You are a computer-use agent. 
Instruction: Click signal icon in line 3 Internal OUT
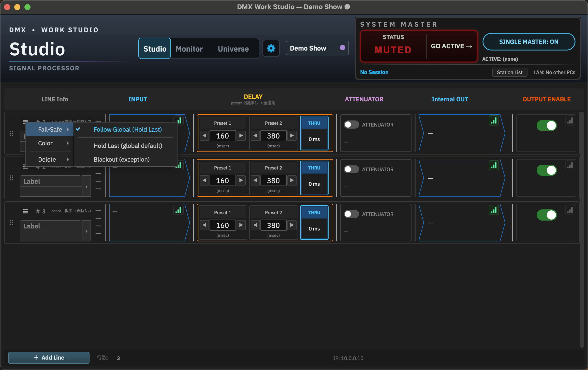click(x=494, y=210)
